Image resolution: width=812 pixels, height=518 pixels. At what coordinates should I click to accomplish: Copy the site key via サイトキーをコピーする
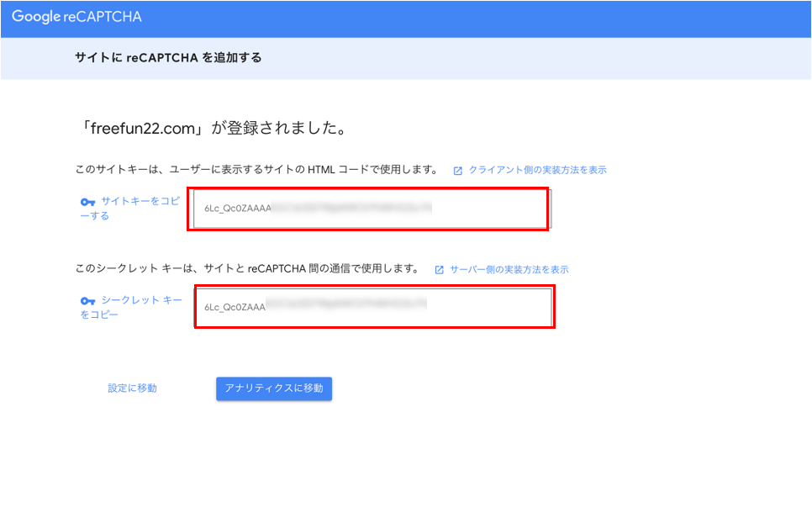click(x=130, y=209)
